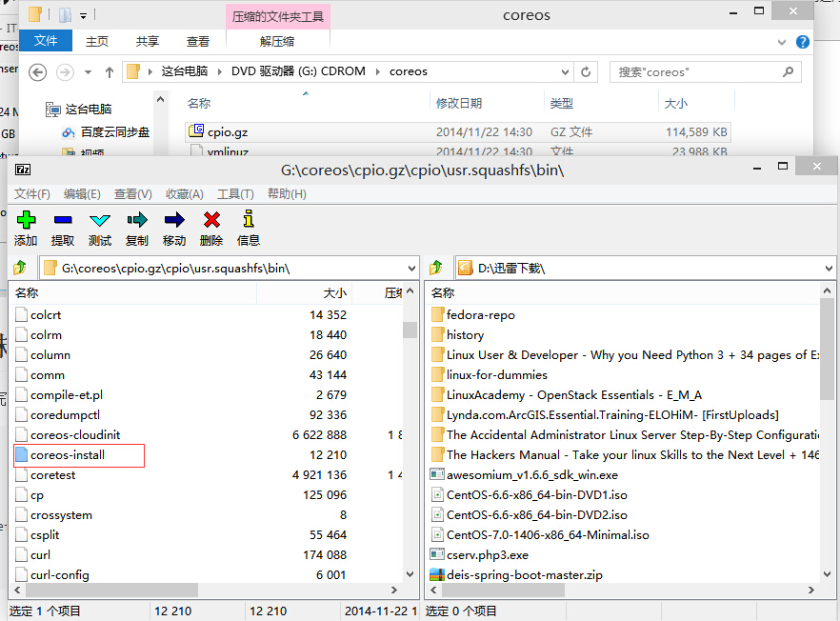Click the search magnifier icon in Explorer
840x621 pixels.
[788, 71]
